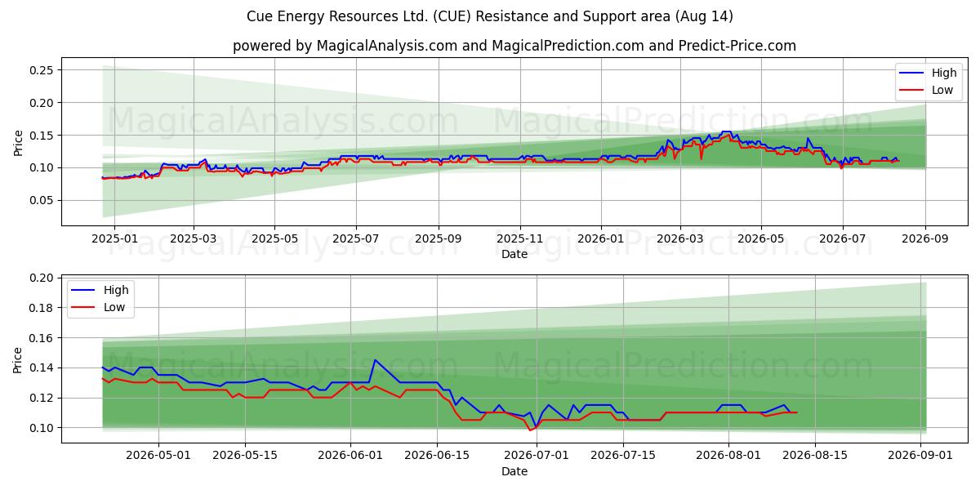Viewport: 980px width, 490px height.
Task: Click the '0.25' price tick on top chart
Action: coord(42,70)
